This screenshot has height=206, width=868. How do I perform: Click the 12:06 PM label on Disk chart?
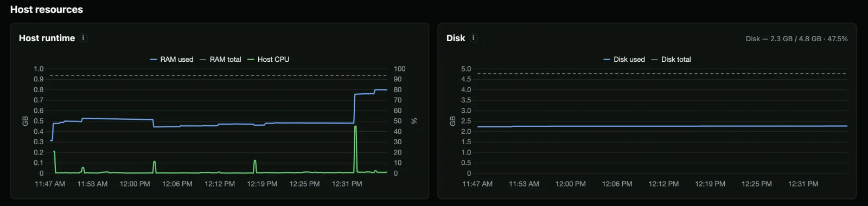(617, 184)
